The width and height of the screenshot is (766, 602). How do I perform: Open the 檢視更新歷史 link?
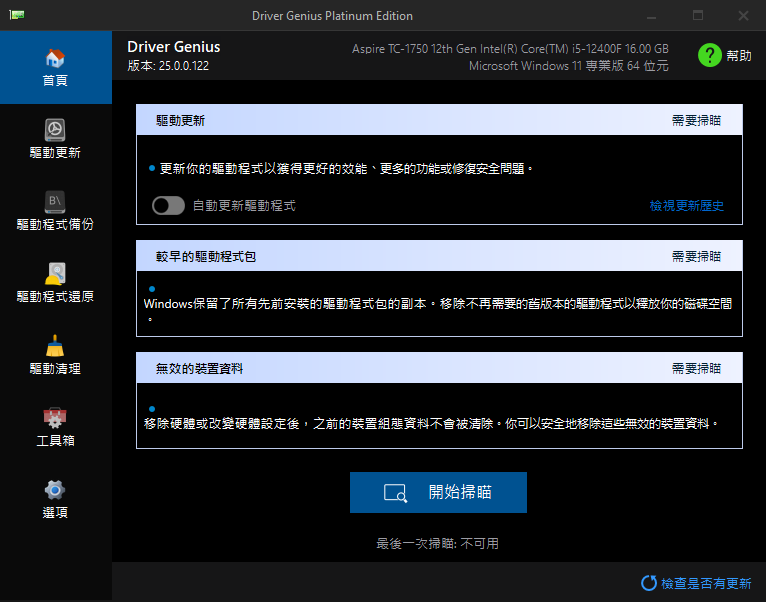(686, 206)
